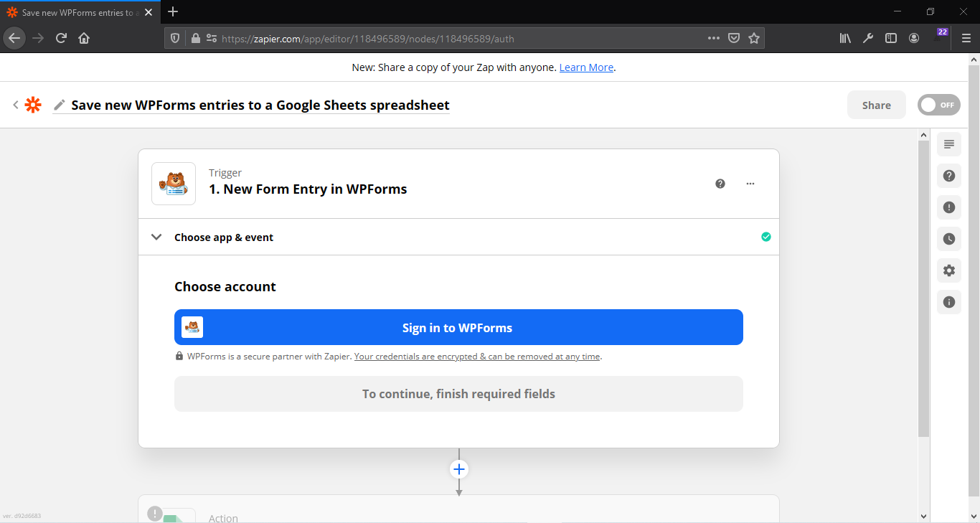The height and width of the screenshot is (523, 980).
Task: Click the padlock site security icon
Action: [195, 38]
